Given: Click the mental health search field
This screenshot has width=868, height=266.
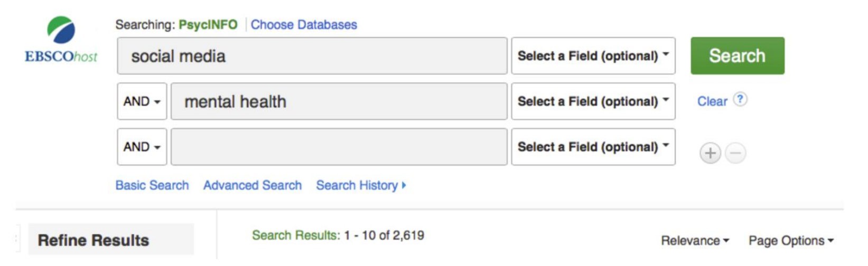Looking at the screenshot, I should click(x=338, y=101).
